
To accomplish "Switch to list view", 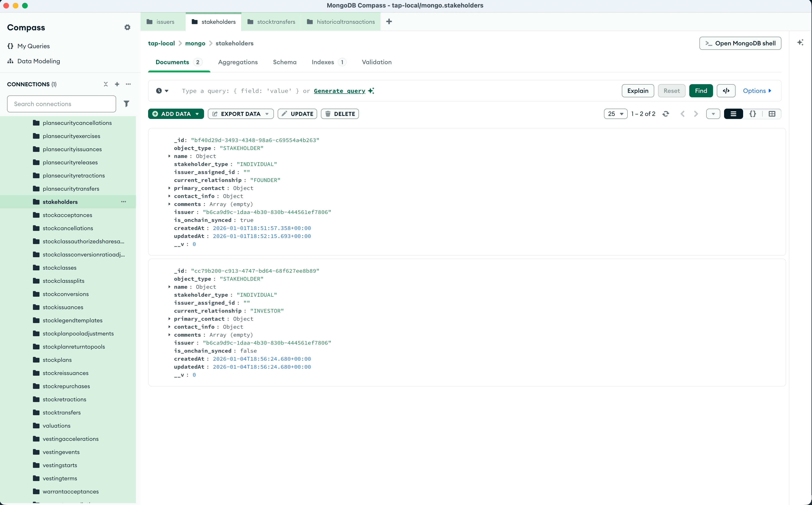I will coord(733,114).
